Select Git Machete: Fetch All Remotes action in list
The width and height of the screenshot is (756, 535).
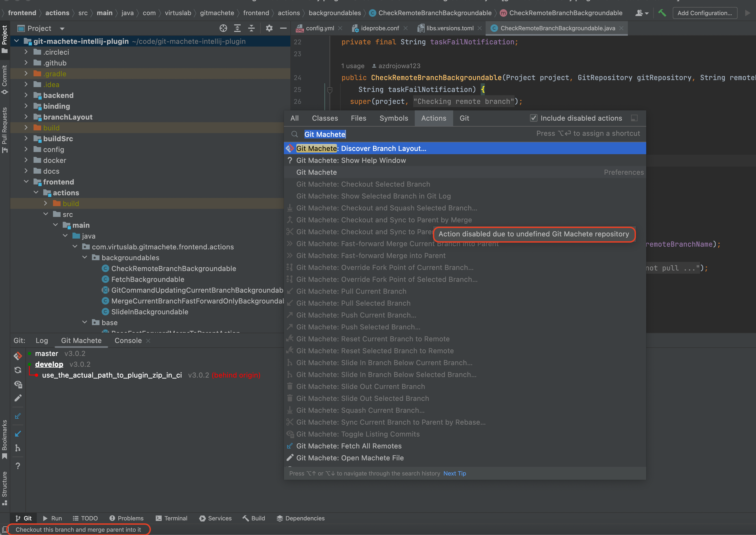coord(349,446)
